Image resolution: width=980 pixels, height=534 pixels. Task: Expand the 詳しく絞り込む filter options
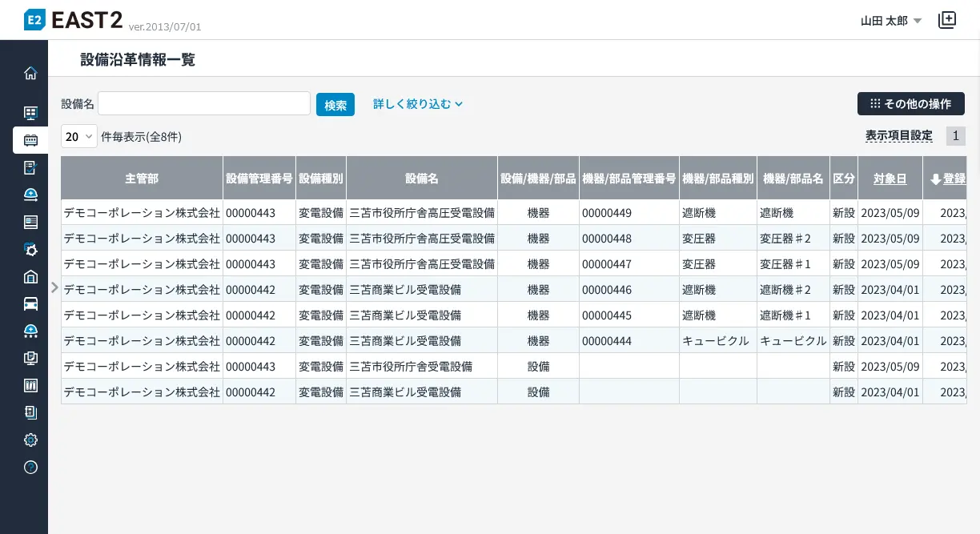(x=418, y=104)
